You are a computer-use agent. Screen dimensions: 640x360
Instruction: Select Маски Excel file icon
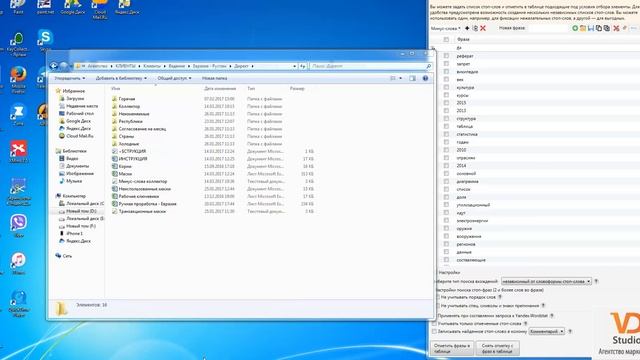(115, 174)
